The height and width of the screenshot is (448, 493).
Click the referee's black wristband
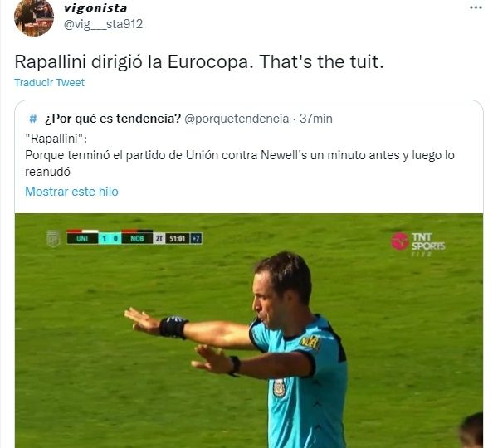coord(173,327)
